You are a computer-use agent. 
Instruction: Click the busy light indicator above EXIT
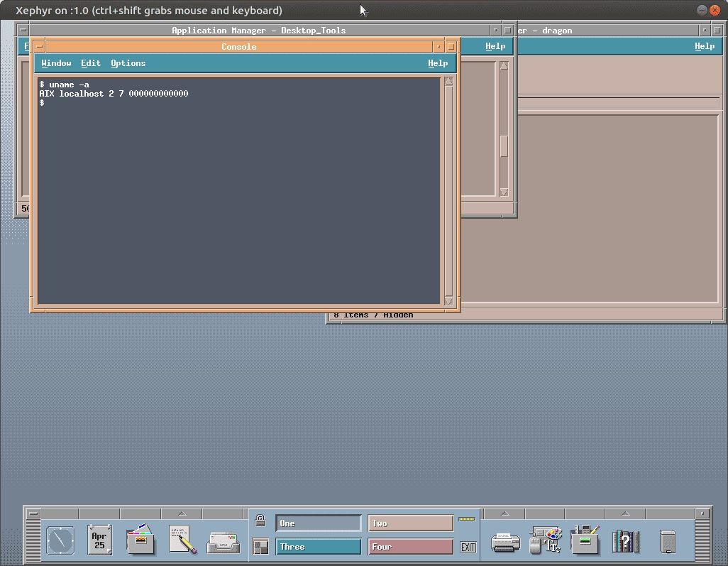click(x=467, y=519)
